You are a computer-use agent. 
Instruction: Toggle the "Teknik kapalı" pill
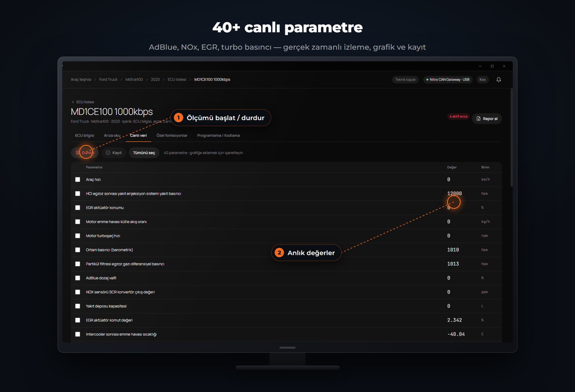click(405, 80)
